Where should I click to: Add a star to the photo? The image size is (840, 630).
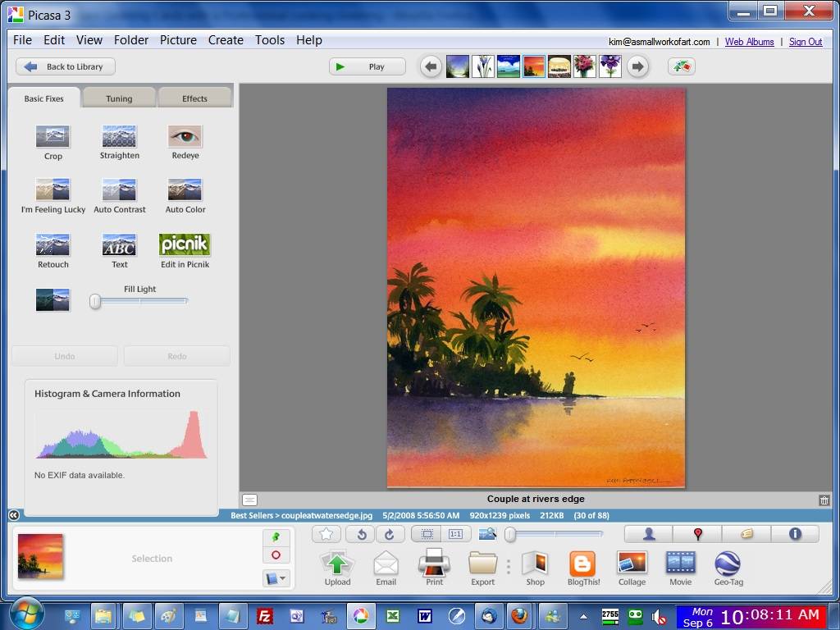click(326, 534)
